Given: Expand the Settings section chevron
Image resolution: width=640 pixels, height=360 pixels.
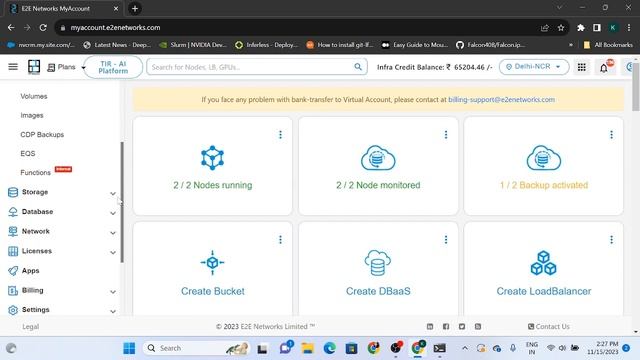Looking at the screenshot, I should tap(113, 311).
